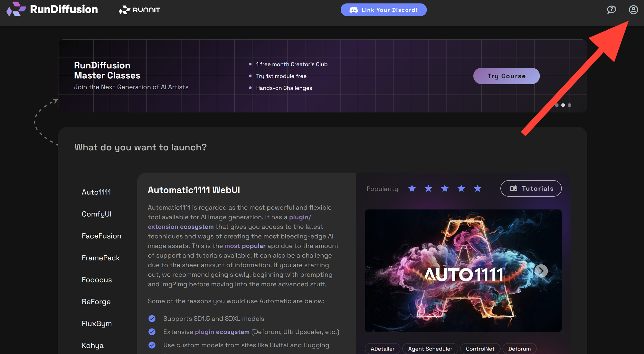
Task: Select Auto1111 in the app list
Action: click(96, 192)
